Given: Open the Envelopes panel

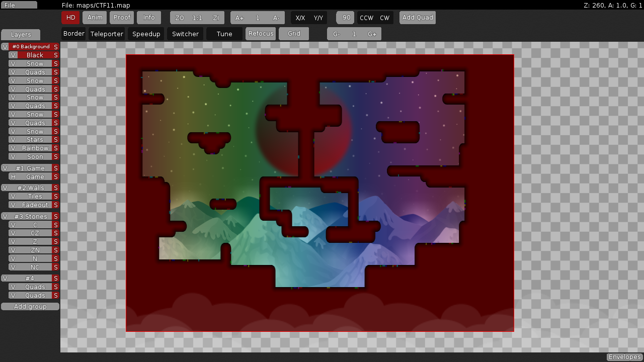Looking at the screenshot, I should [x=624, y=357].
